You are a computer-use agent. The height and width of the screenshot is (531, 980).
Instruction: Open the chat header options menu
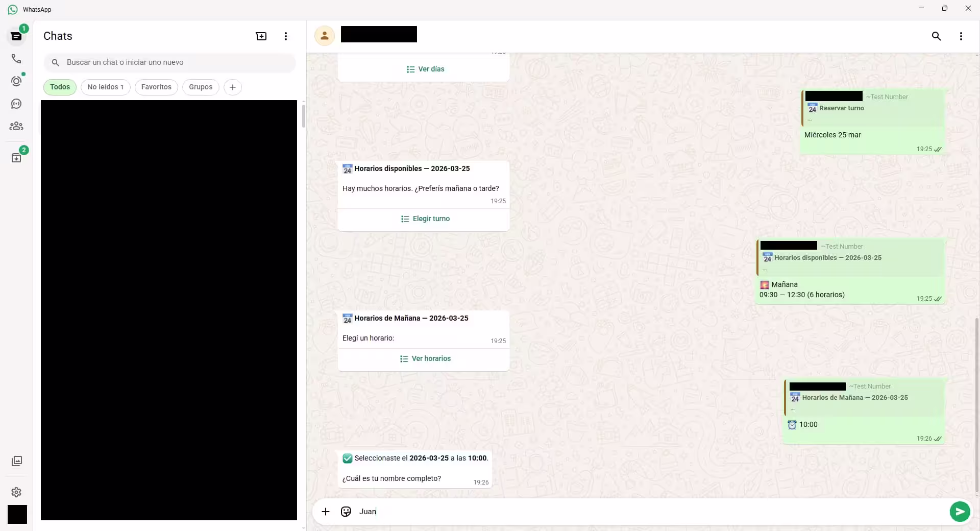(x=960, y=36)
